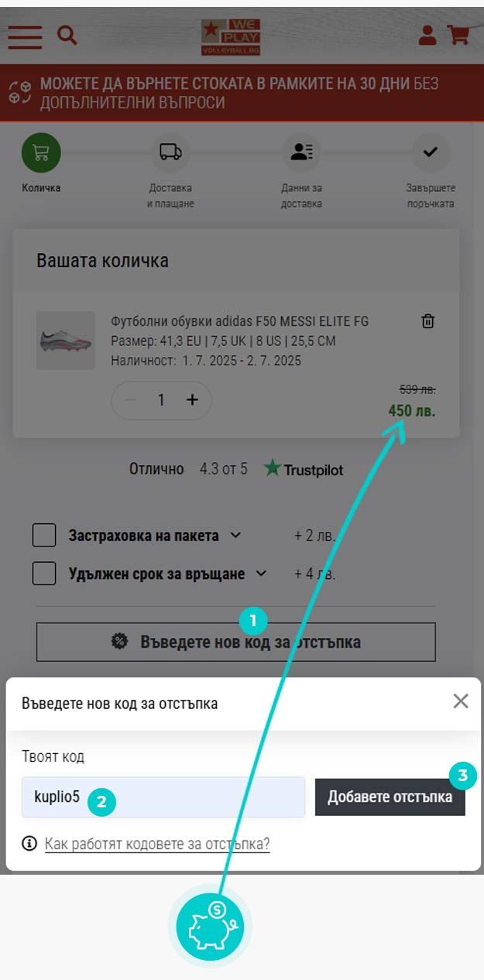Viewport: 484px width, 980px height.
Task: Click the piggy bank savings icon
Action: coord(211,926)
